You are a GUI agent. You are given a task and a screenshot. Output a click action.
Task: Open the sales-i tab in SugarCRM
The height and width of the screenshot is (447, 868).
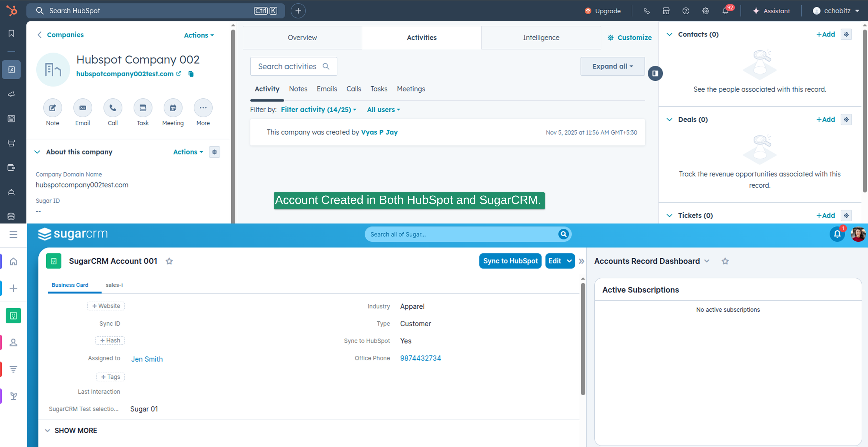coord(114,285)
